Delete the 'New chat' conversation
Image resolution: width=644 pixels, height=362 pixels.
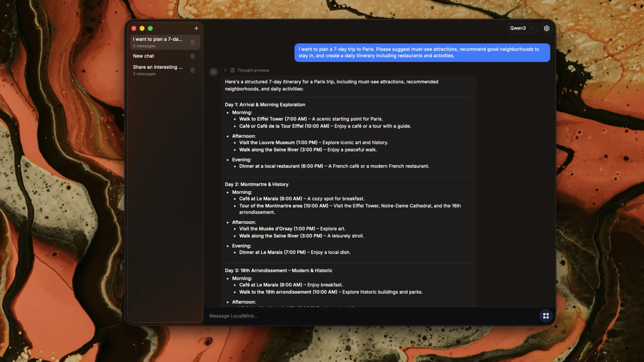pos(193,56)
